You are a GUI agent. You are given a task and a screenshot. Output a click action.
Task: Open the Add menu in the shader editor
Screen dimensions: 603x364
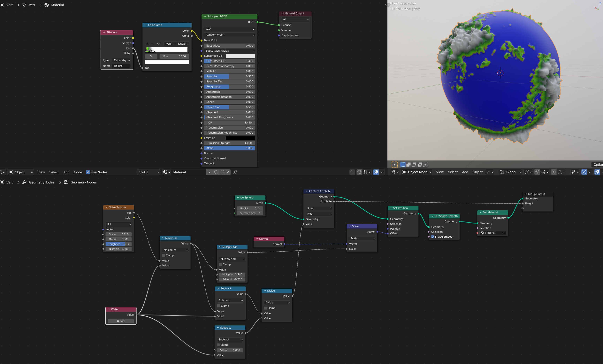point(66,172)
